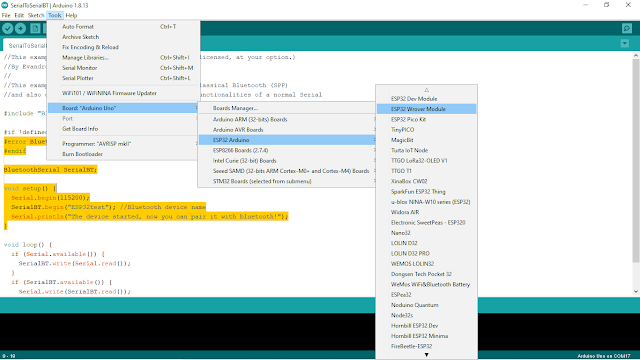Click the editor vertical scrollbar

[x=636, y=161]
